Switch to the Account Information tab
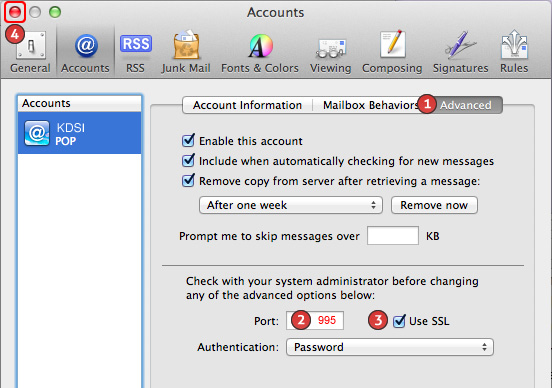552x388 pixels. coord(247,105)
